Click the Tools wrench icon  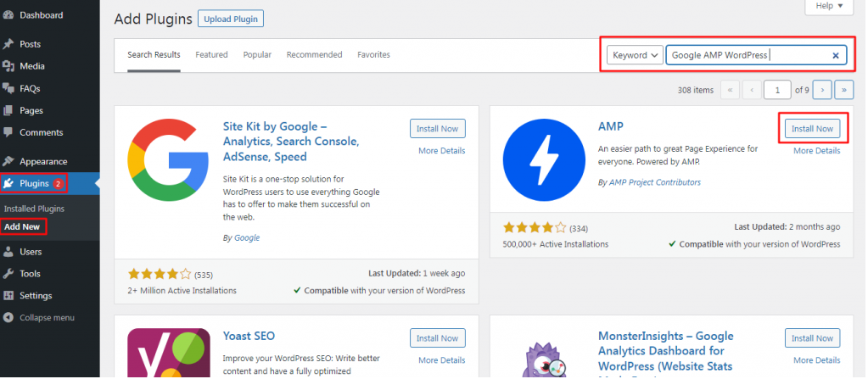pos(8,274)
